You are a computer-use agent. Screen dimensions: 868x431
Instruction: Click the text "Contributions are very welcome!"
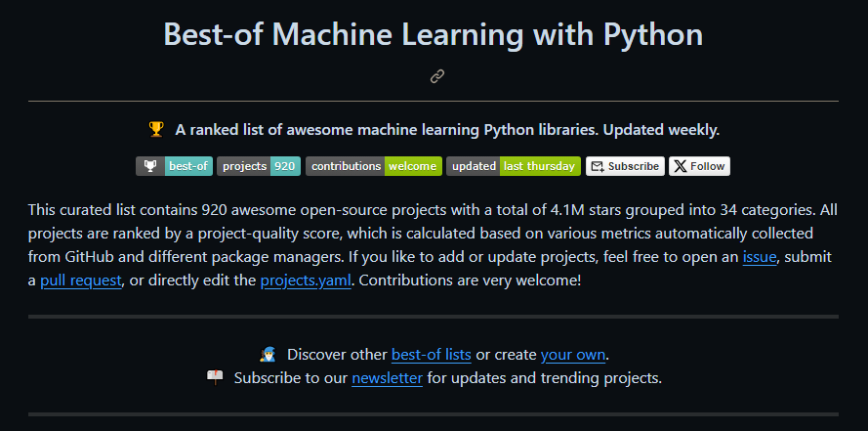[x=470, y=280]
